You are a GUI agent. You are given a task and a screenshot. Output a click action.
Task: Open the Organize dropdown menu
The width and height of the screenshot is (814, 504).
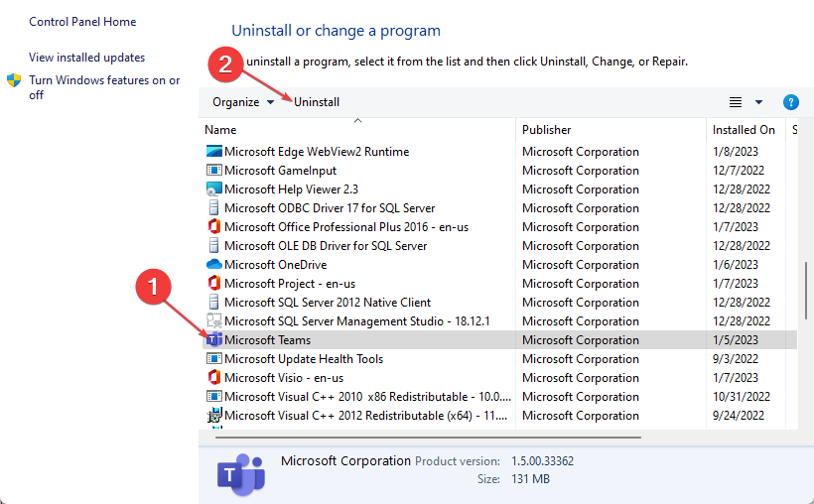click(x=243, y=102)
